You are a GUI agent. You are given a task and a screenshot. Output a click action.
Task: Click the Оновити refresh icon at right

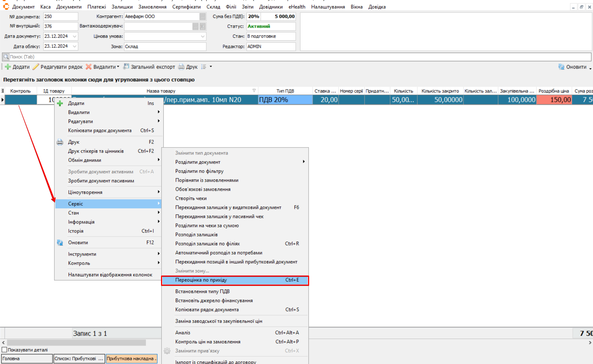(561, 67)
